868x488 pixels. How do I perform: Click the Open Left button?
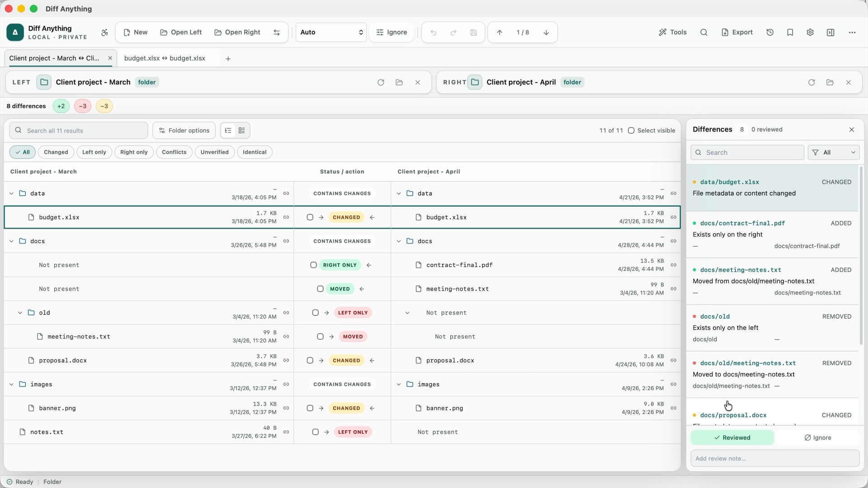(181, 33)
